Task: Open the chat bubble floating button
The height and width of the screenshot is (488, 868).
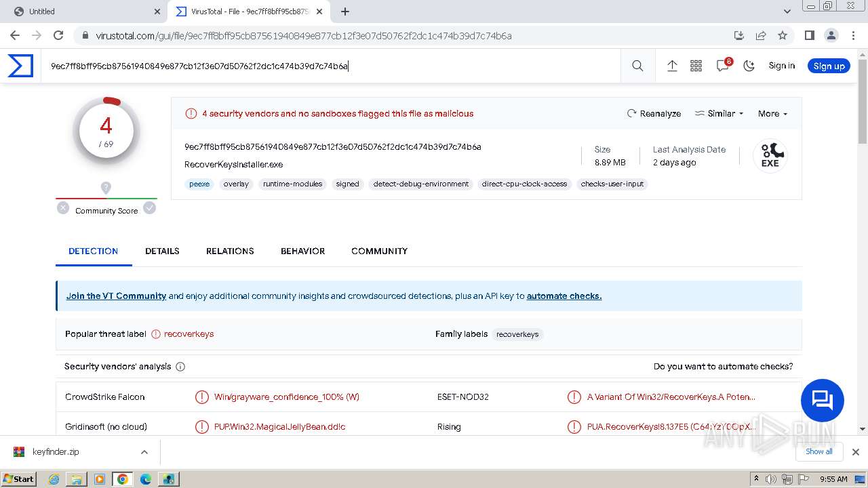Action: (822, 401)
